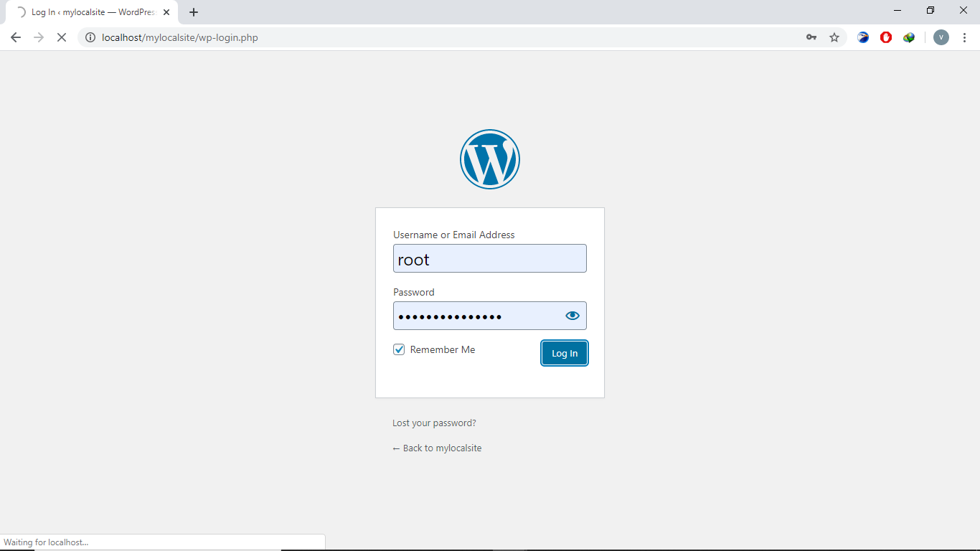Focus the Username or Email Address field
The image size is (980, 551).
(490, 258)
